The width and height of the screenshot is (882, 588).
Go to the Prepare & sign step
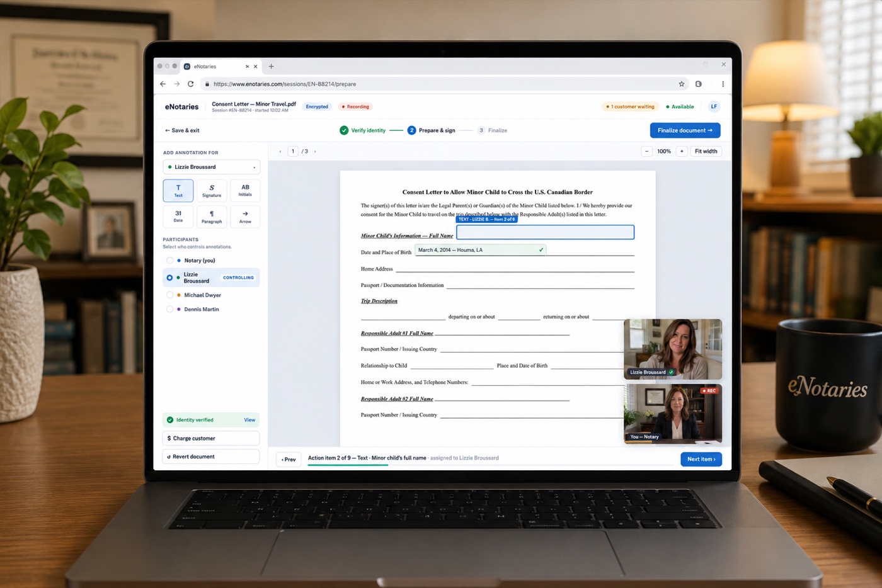coord(432,130)
